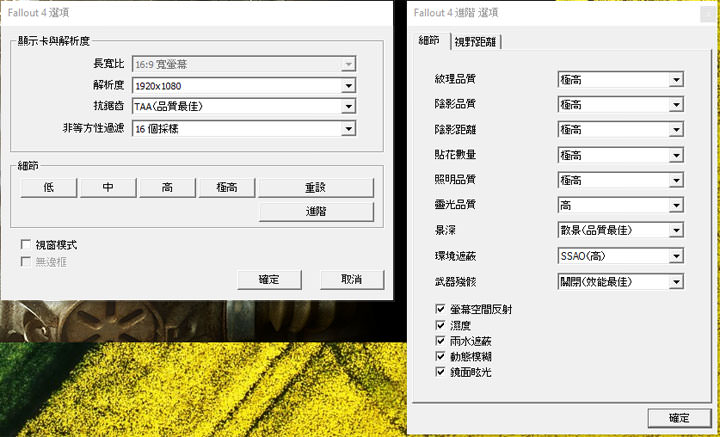Open the 抗鋸齒 TAA dropdown
720x437 pixels.
pyautogui.click(x=244, y=106)
